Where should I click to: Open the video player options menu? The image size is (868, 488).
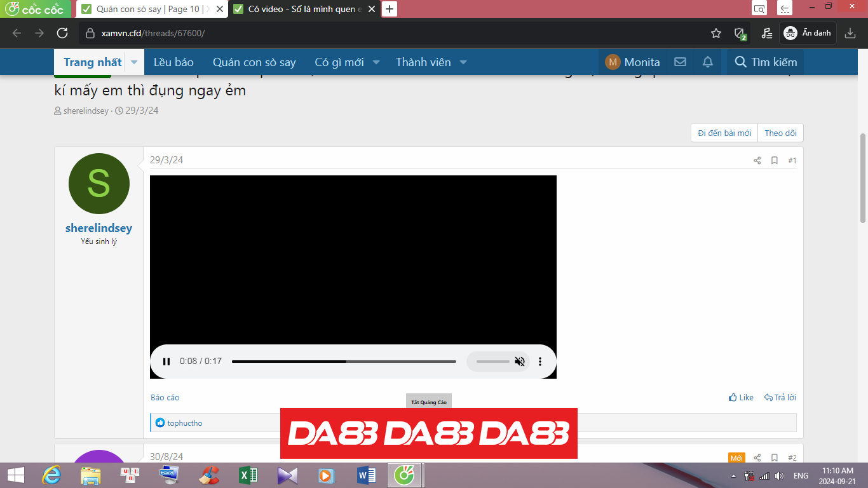pos(540,361)
